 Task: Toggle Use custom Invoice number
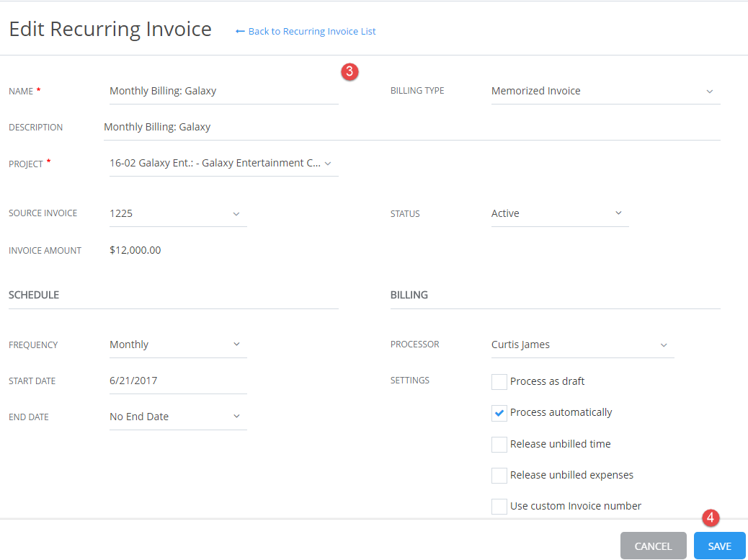[x=499, y=506]
